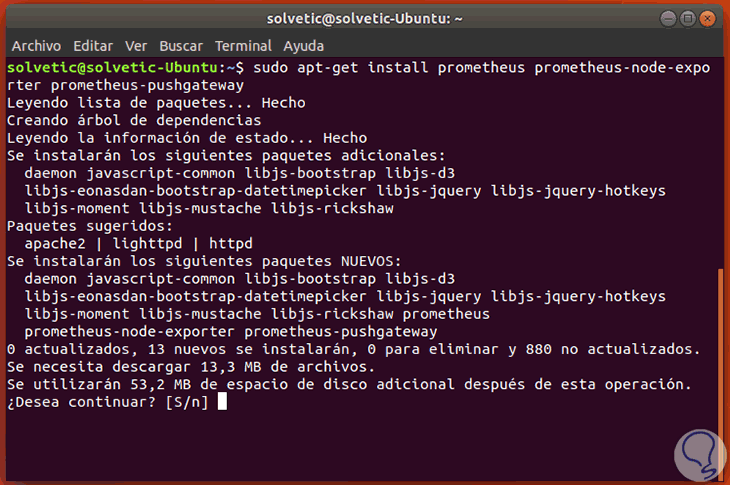This screenshot has width=730, height=485.
Task: Open the Terminal menu
Action: [x=243, y=46]
